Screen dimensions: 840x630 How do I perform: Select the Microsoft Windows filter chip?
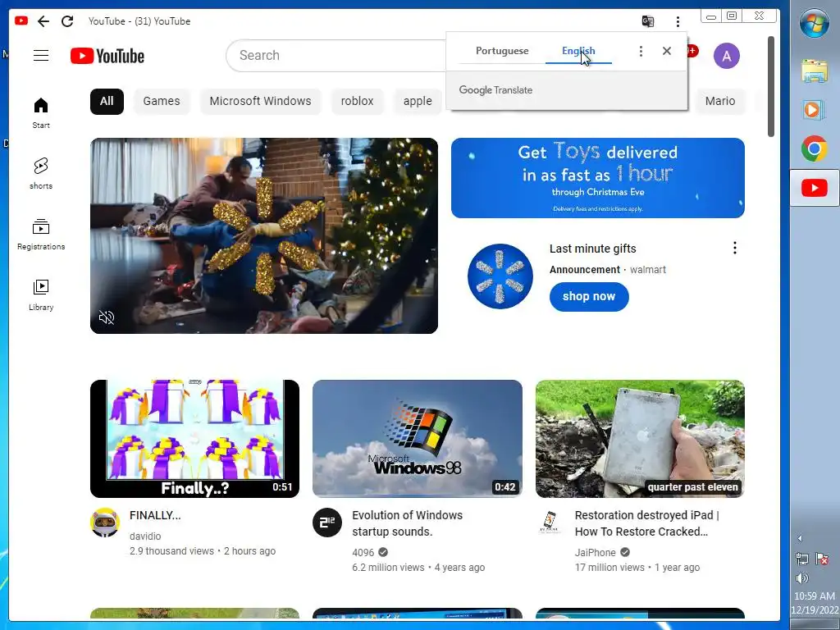tap(260, 101)
